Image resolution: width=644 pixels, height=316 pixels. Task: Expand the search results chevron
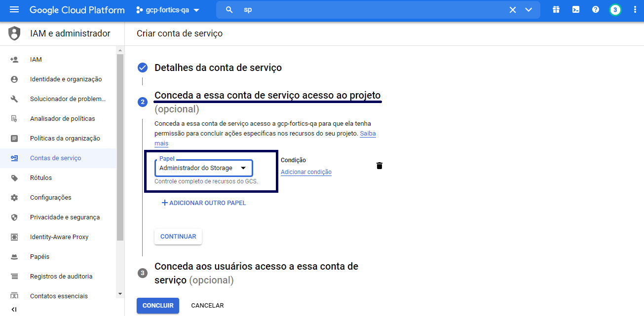click(x=529, y=10)
